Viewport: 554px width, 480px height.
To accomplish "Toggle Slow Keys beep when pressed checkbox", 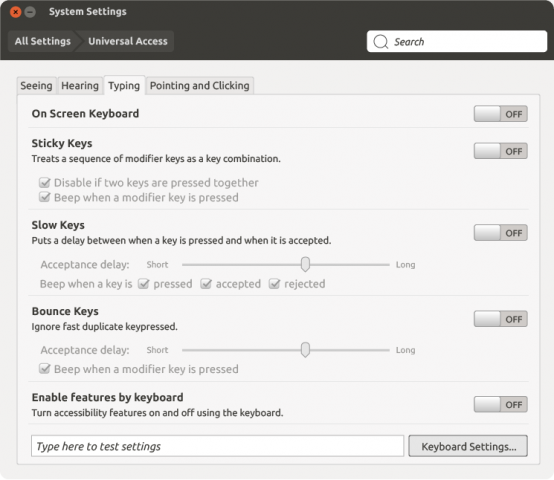I will pos(143,284).
